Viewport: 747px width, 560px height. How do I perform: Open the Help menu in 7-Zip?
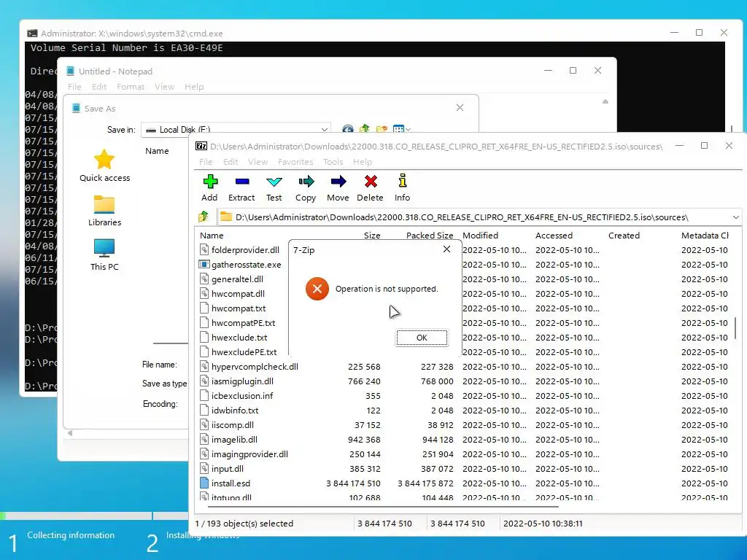[x=362, y=162]
